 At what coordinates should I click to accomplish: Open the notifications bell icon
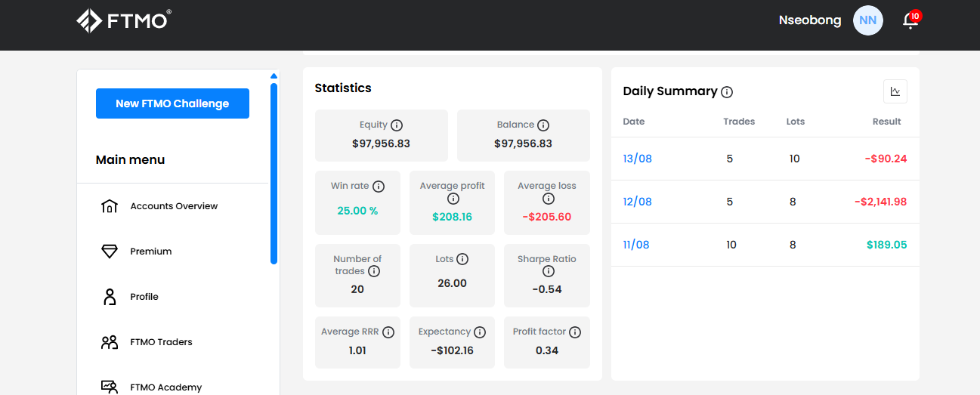(x=910, y=20)
